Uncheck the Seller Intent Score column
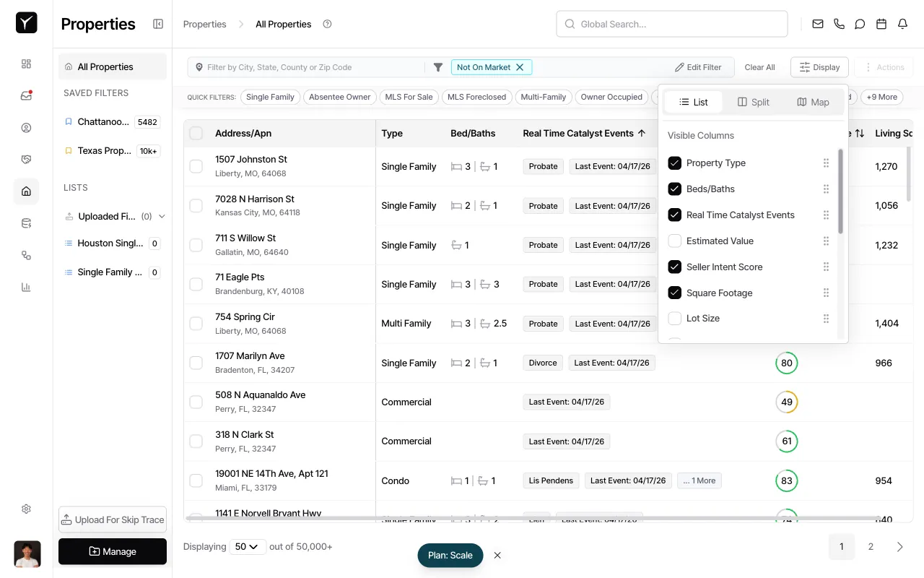This screenshot has width=924, height=578. pos(674,267)
